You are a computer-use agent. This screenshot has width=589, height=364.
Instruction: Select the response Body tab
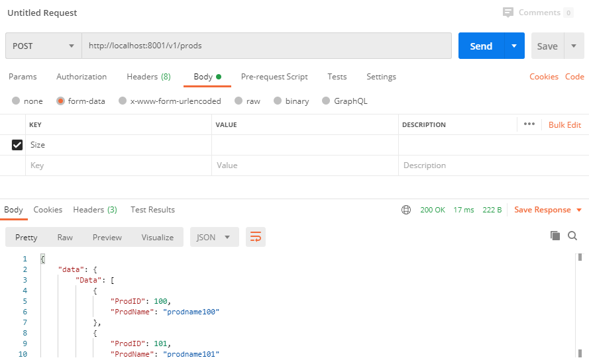click(13, 210)
